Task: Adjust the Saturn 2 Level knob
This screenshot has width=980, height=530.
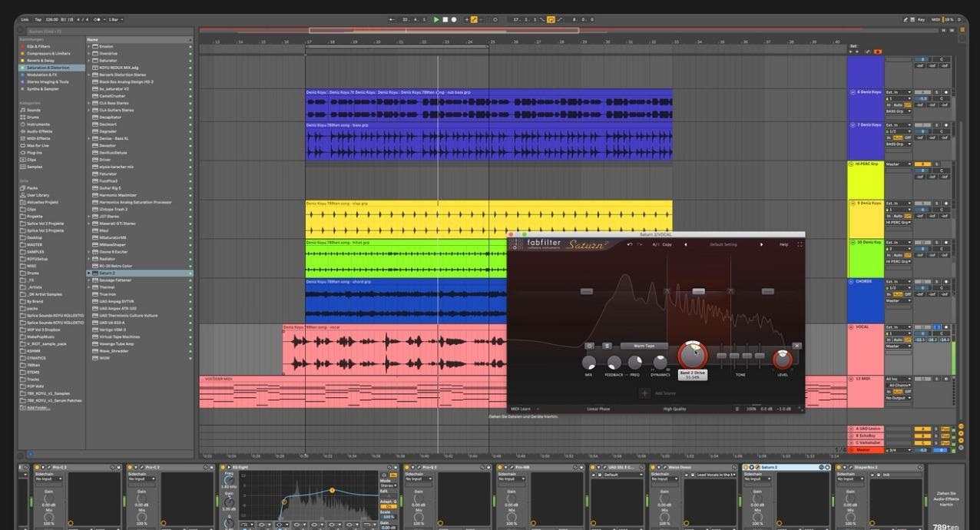Action: [783, 359]
